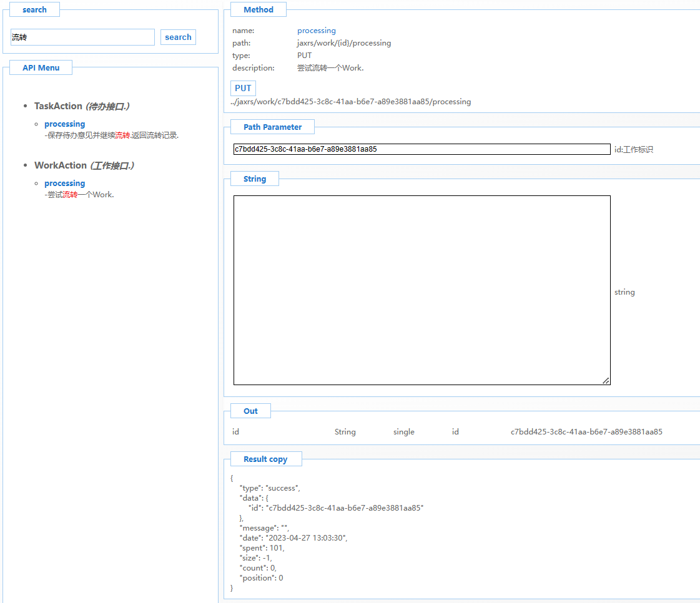Click the search section title
The height and width of the screenshot is (603, 700).
pos(34,9)
